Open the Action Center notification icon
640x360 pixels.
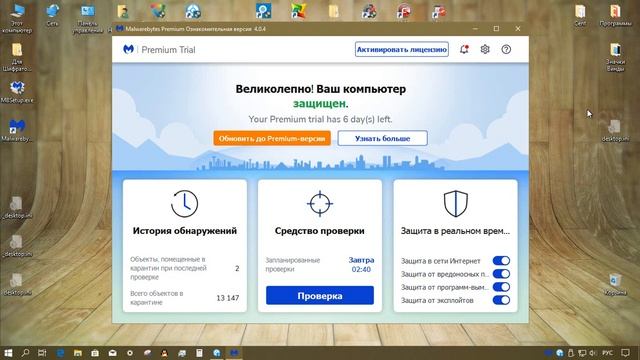coord(625,353)
